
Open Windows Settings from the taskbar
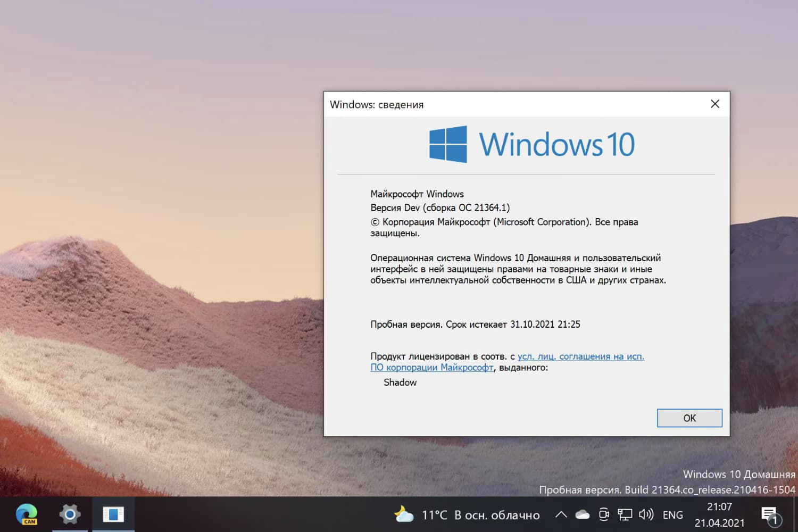tap(69, 514)
